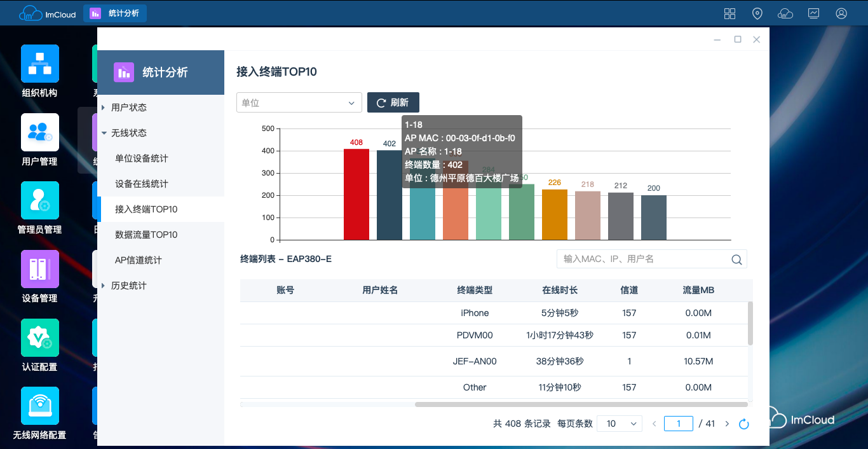The height and width of the screenshot is (449, 868).
Task: Click the 刷新 button
Action: tap(393, 103)
